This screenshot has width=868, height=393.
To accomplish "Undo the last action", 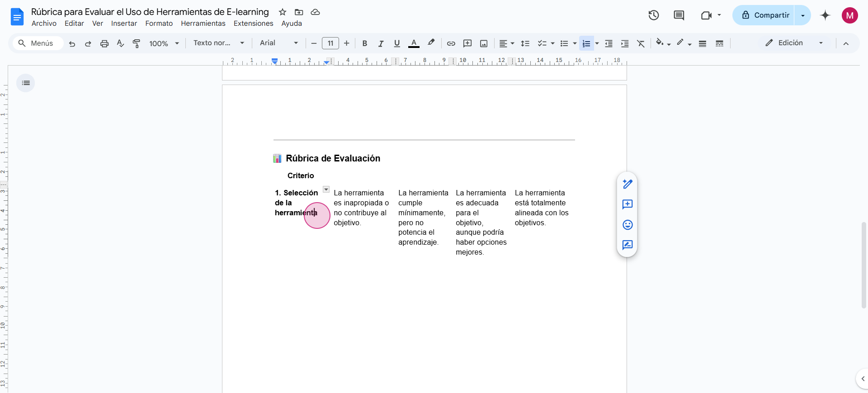I will [x=72, y=43].
